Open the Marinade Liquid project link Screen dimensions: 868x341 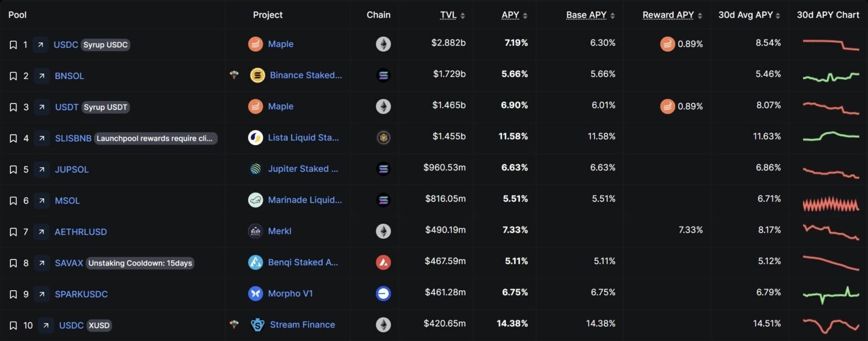(305, 200)
